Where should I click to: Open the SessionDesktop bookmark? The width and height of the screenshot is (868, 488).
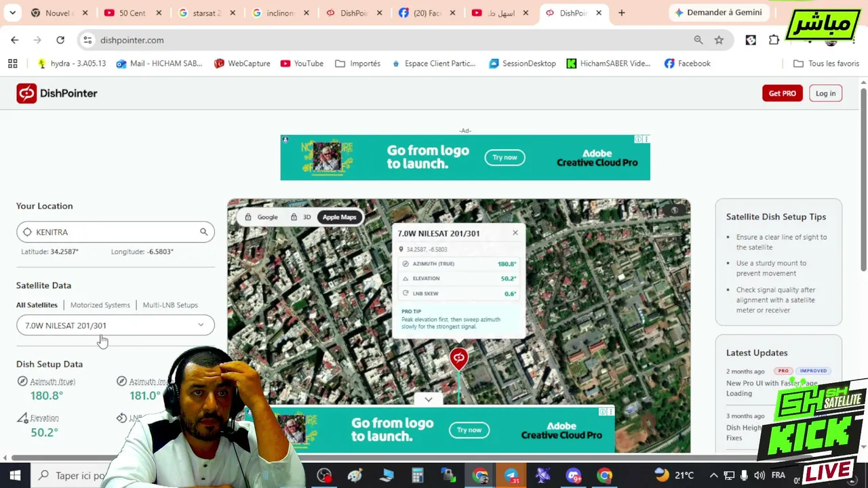coord(522,64)
